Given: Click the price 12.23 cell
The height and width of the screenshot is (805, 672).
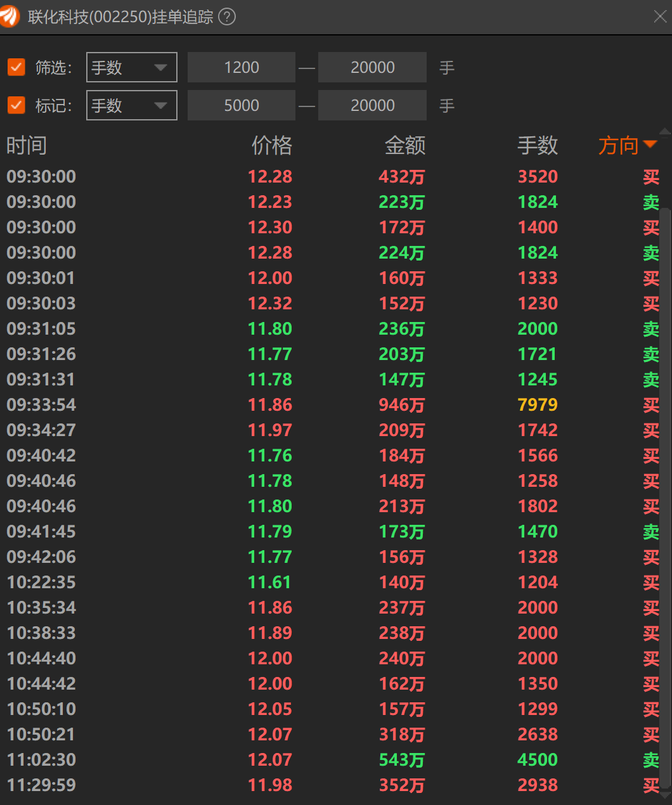Looking at the screenshot, I should pyautogui.click(x=270, y=202).
